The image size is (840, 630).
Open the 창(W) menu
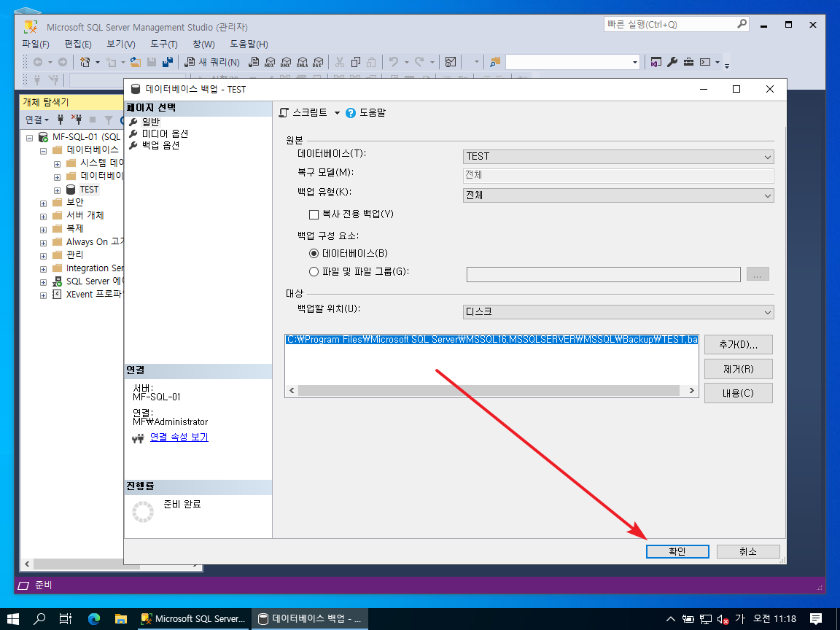click(x=203, y=44)
